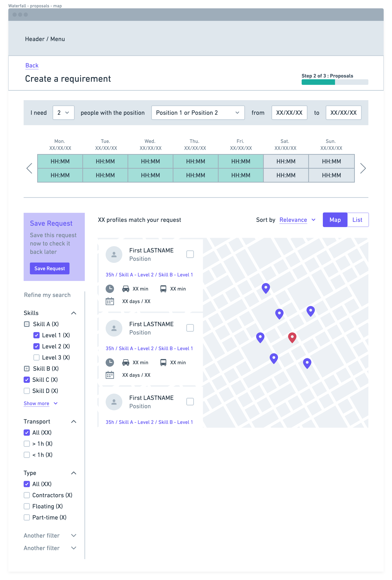This screenshot has height=580, width=392.
Task: Open the Sort by Relevance dropdown
Action: [x=297, y=220]
